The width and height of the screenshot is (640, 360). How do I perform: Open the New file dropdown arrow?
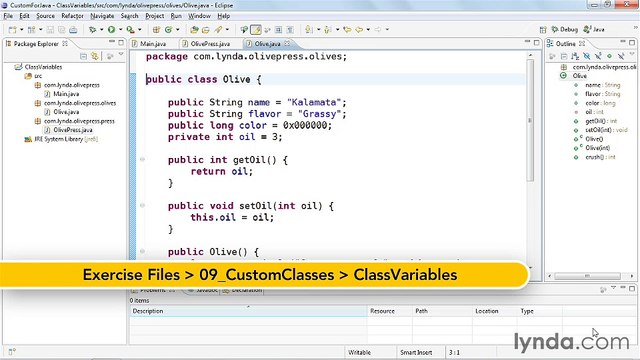pyautogui.click(x=21, y=30)
